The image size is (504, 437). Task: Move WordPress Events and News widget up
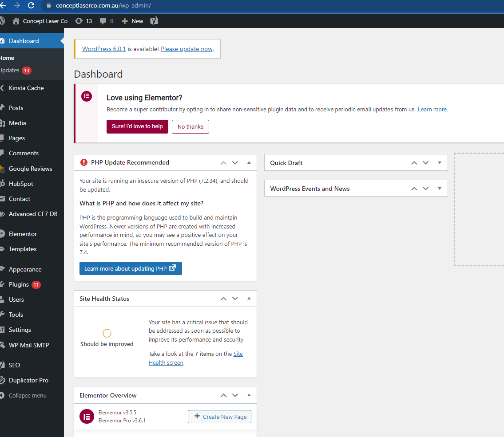pyautogui.click(x=414, y=189)
